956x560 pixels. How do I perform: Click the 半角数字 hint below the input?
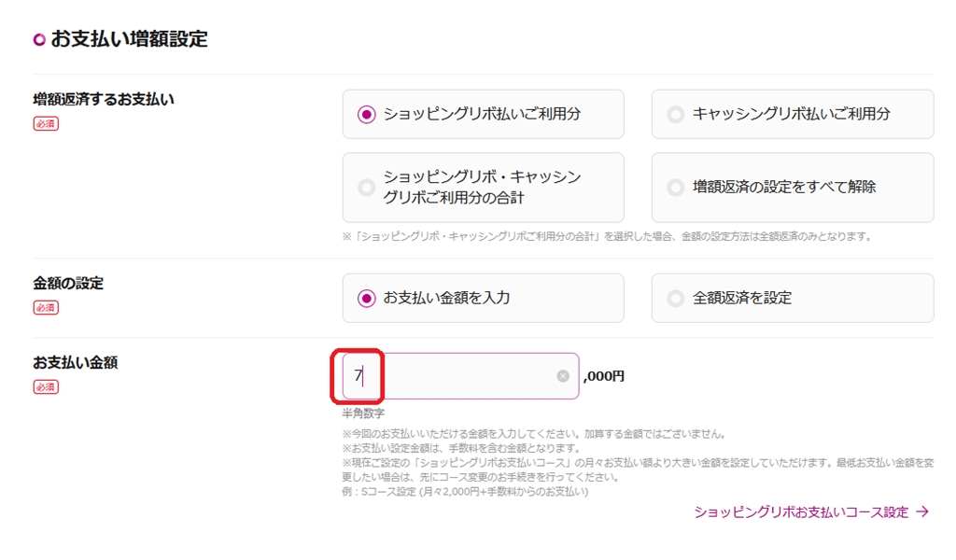pos(363,413)
